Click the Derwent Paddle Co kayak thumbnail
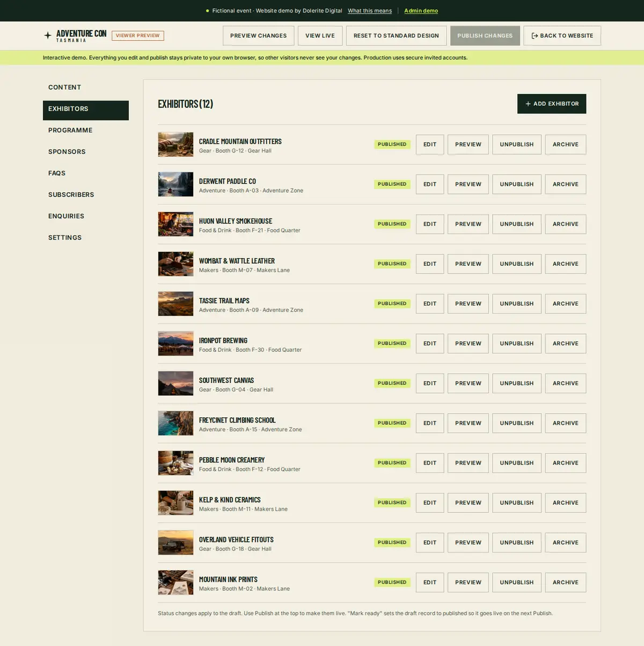The width and height of the screenshot is (644, 646). coord(175,184)
